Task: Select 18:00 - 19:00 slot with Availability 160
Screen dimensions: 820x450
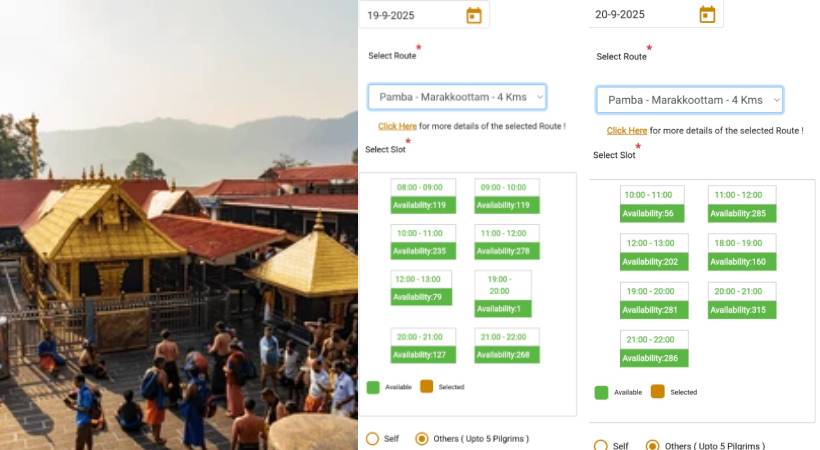Action: 742,252
